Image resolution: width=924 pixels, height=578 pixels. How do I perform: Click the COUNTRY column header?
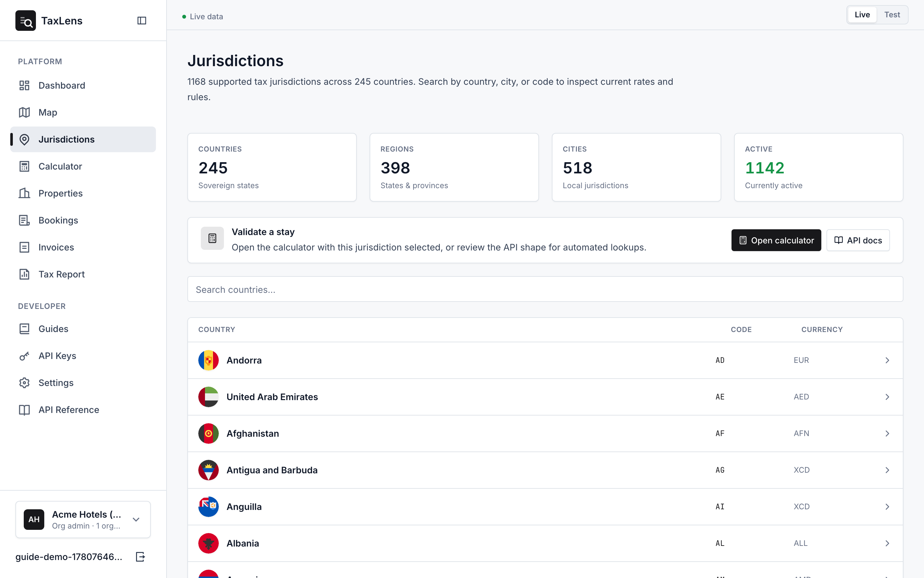tap(217, 329)
